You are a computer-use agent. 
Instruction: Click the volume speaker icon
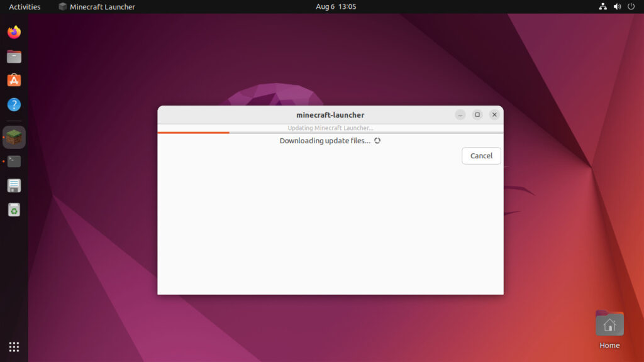click(617, 7)
